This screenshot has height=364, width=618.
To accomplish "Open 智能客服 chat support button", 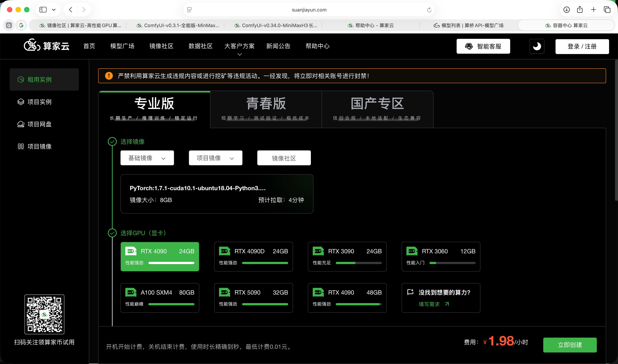I will [483, 46].
